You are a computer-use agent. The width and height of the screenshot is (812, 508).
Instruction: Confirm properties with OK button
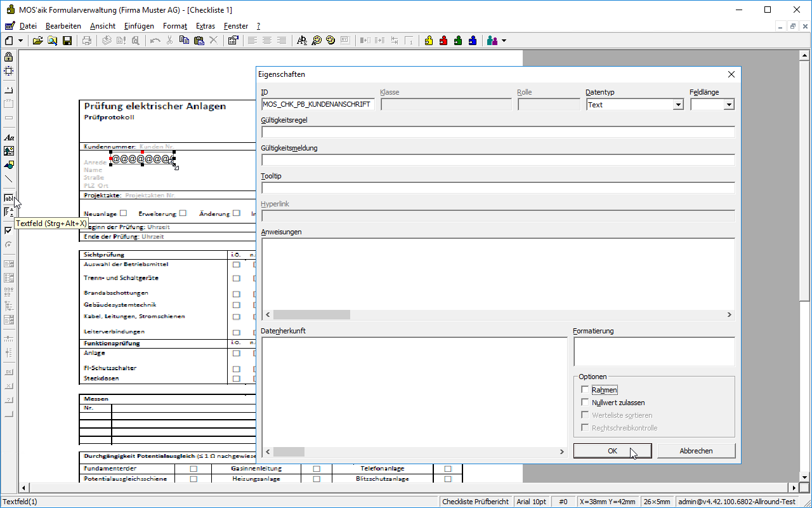coord(612,451)
